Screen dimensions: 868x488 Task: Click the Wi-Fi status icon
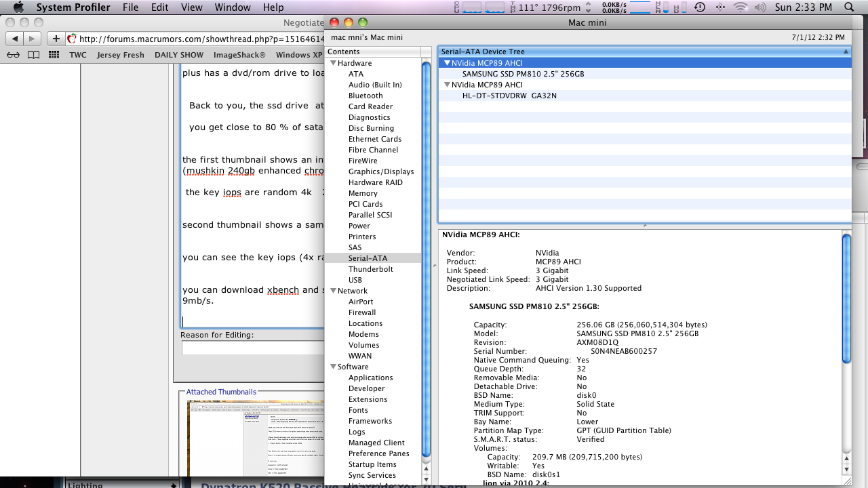740,7
